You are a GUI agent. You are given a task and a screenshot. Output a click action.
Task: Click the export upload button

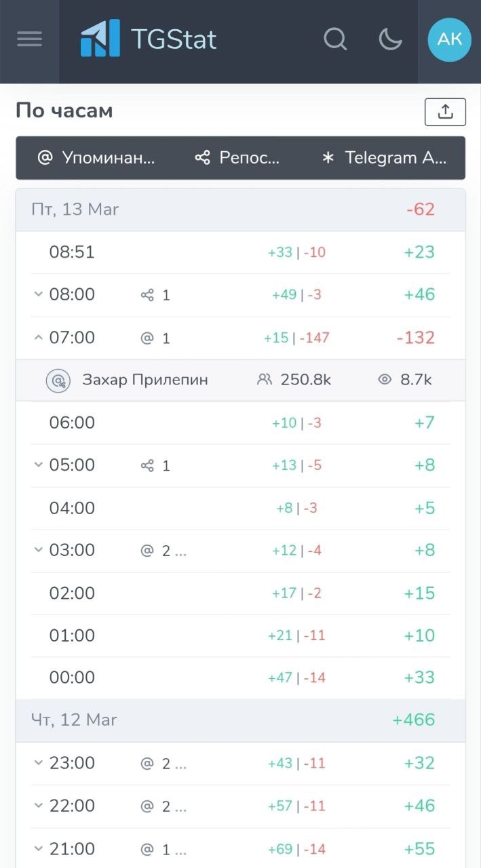[x=445, y=112]
